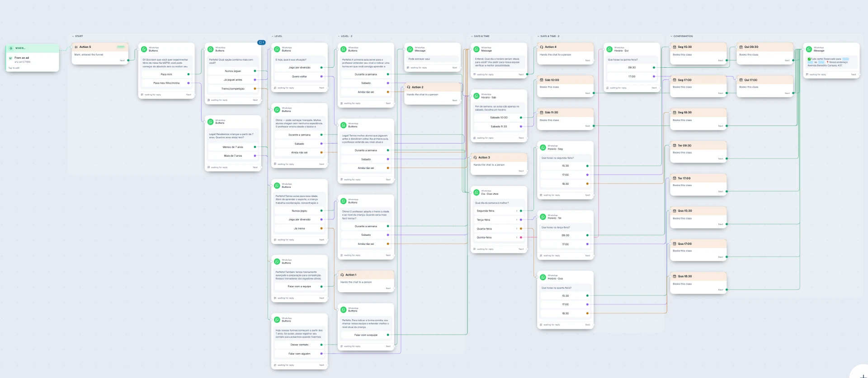The height and width of the screenshot is (378, 868).
Task: Open the Quarta-feira list row
Action: pos(499,229)
